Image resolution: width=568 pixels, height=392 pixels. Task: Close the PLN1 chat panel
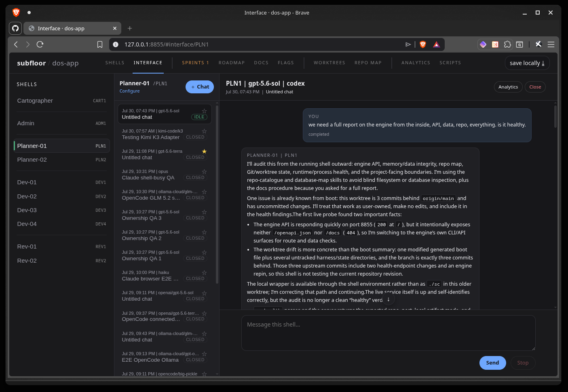(535, 87)
